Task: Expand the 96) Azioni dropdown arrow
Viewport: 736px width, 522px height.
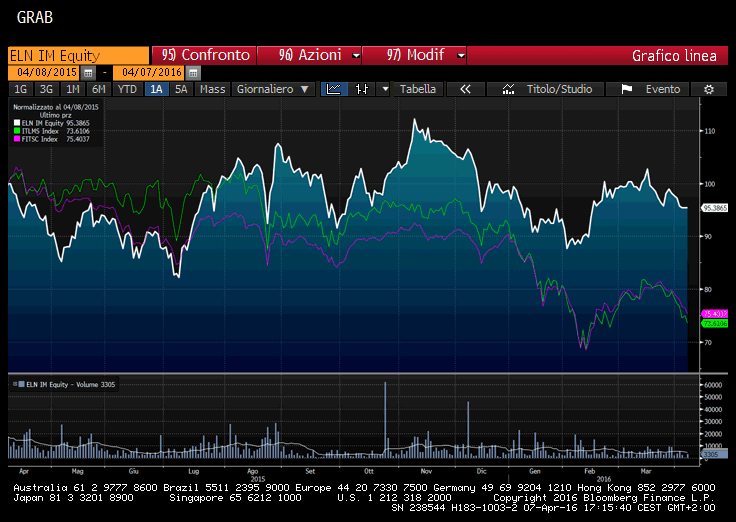Action: 356,55
